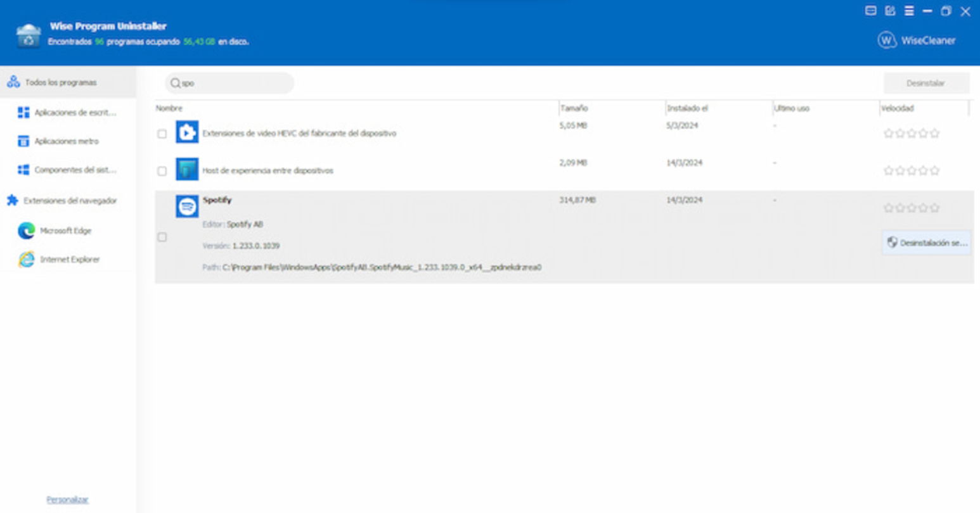Click the HEVC video extensions app icon

pyautogui.click(x=187, y=132)
